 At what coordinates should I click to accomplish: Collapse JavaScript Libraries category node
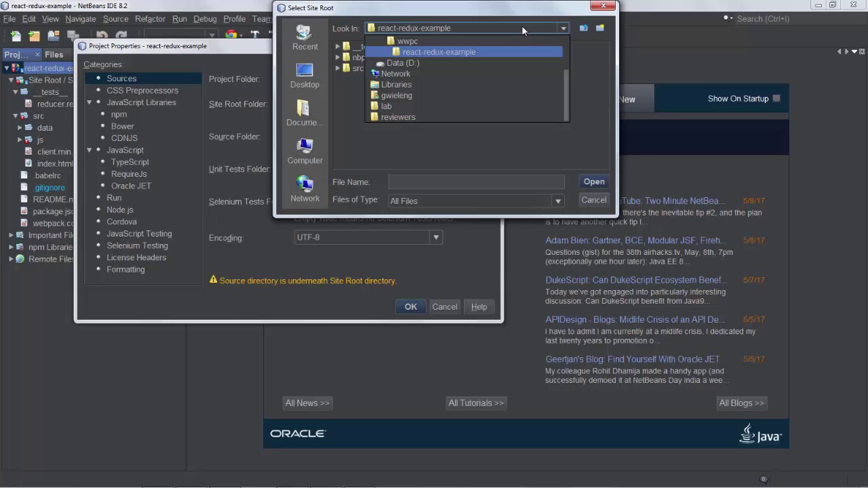point(89,102)
